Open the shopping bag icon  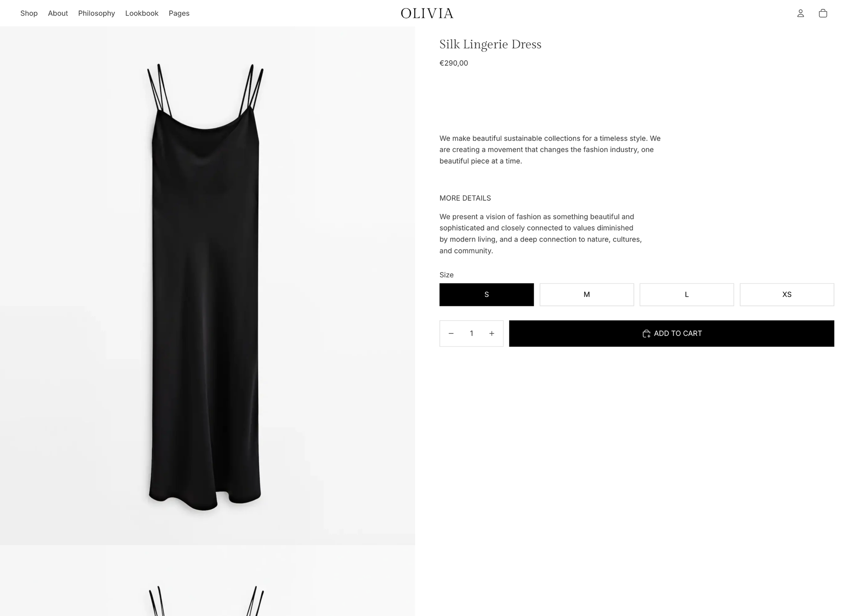point(823,13)
